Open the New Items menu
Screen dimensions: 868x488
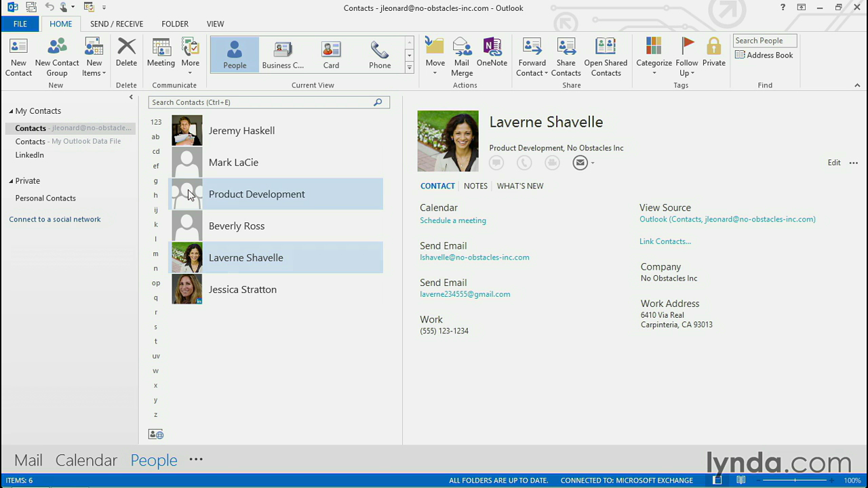pos(94,57)
